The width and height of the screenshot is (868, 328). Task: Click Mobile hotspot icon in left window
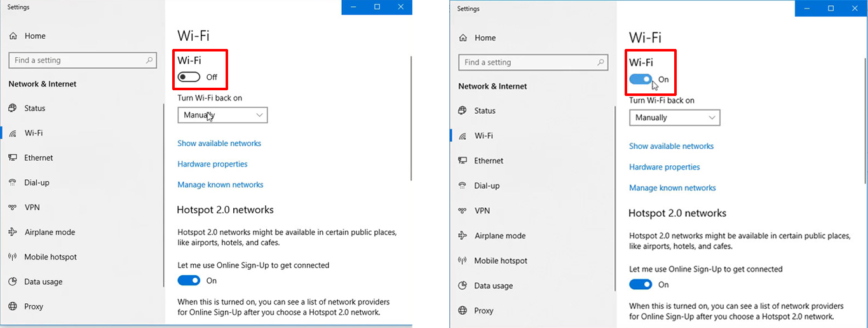pyautogui.click(x=13, y=257)
